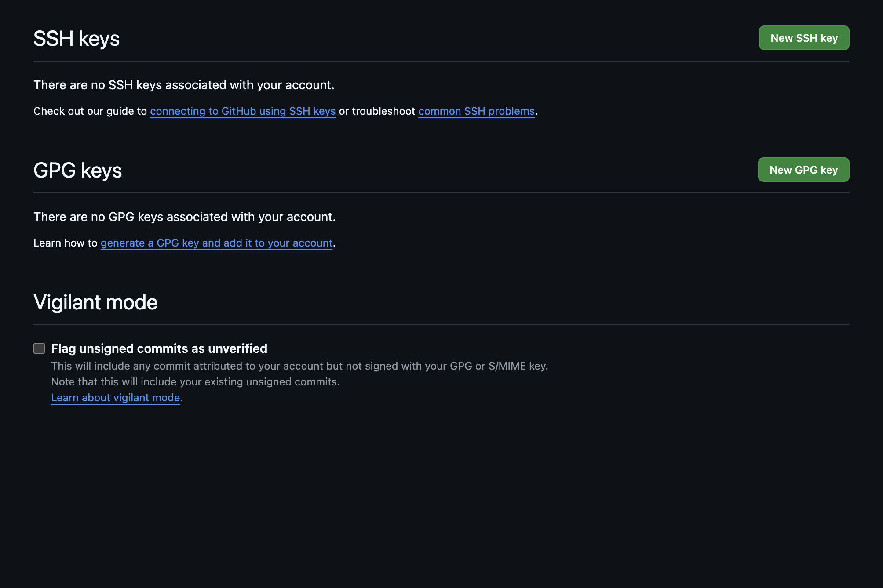
Task: Enable the Flag unsigned commits checkbox
Action: (39, 348)
